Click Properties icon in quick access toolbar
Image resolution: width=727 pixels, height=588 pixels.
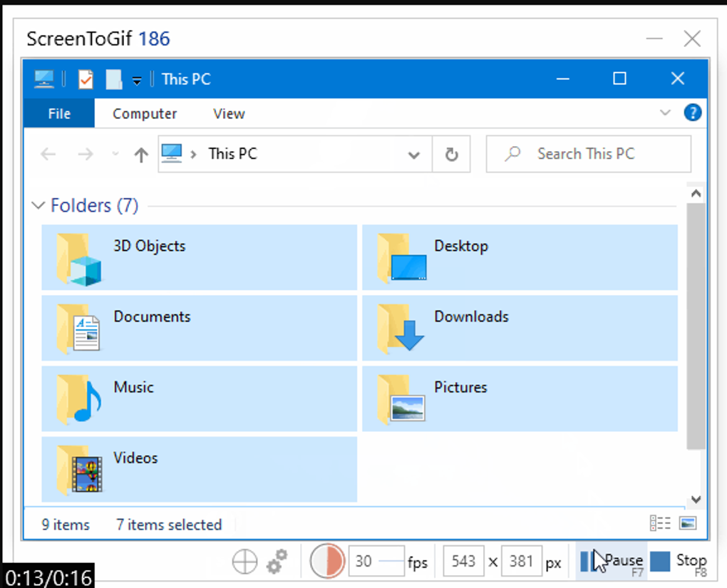tap(86, 79)
